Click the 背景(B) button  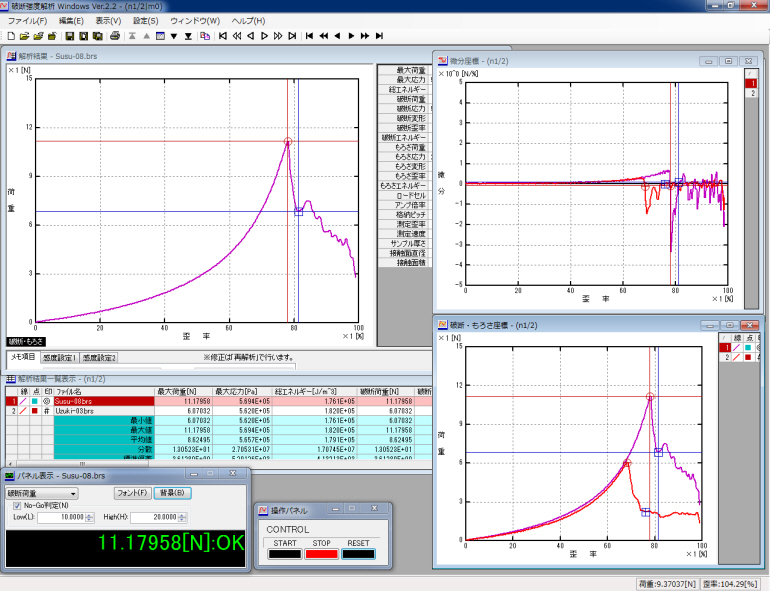(x=172, y=493)
